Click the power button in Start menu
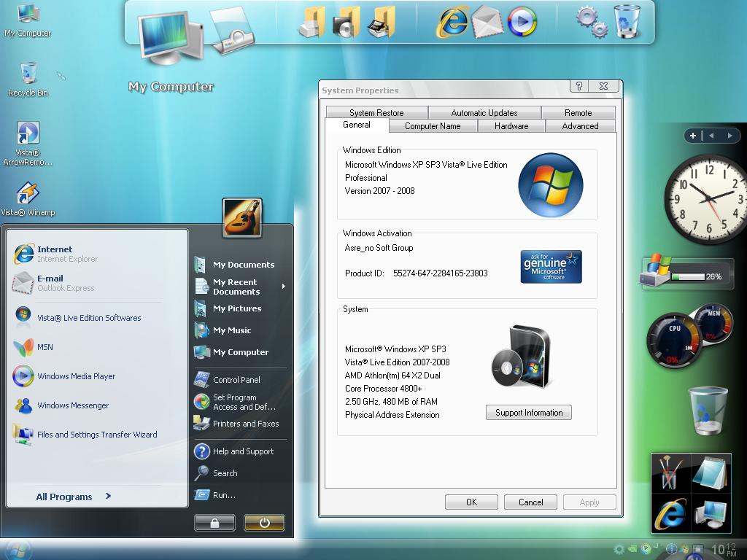Viewport: 747px width, 560px height. click(x=264, y=523)
